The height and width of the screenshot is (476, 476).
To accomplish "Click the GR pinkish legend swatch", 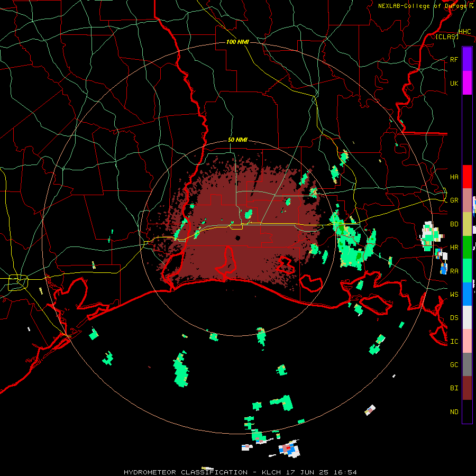I will click(467, 200).
